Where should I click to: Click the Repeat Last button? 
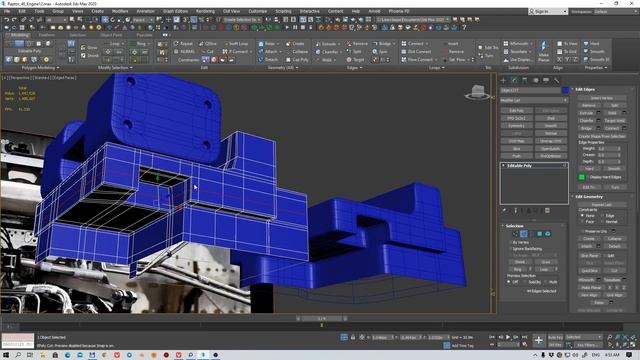pos(602,204)
